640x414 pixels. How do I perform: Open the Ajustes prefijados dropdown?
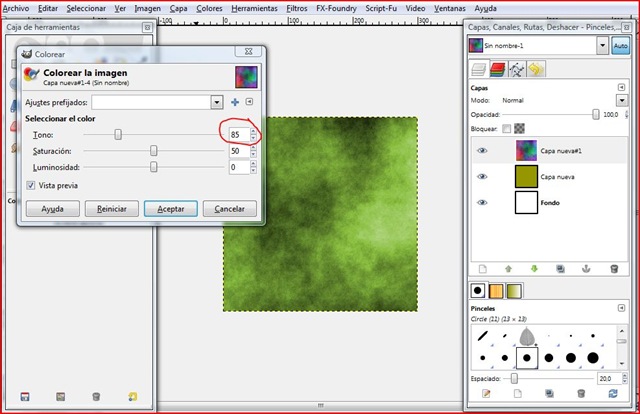216,102
